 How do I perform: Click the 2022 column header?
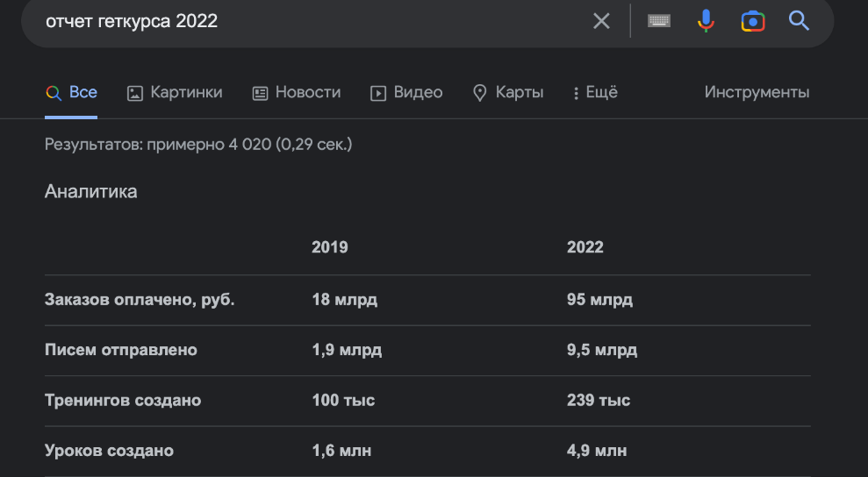coord(585,247)
